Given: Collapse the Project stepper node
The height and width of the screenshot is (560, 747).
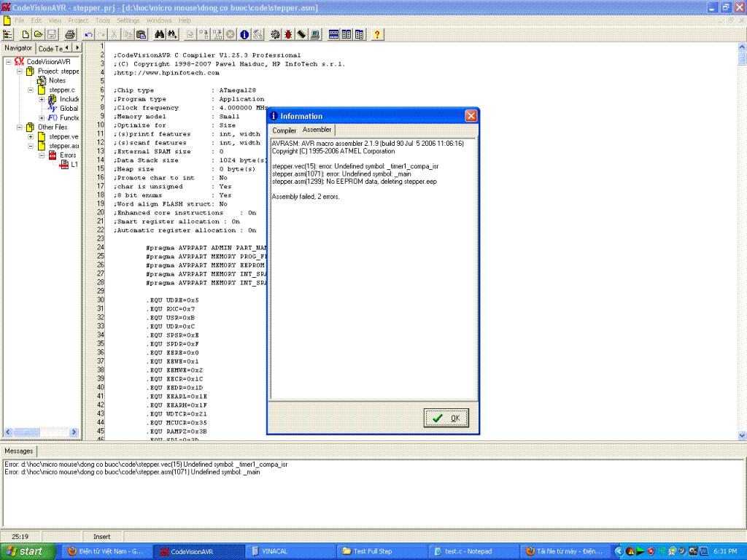Looking at the screenshot, I should coord(20,71).
